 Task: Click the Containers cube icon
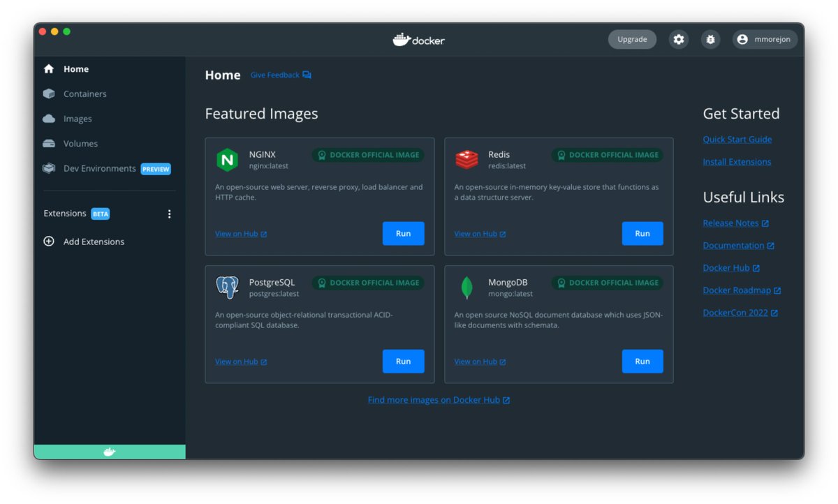[49, 94]
